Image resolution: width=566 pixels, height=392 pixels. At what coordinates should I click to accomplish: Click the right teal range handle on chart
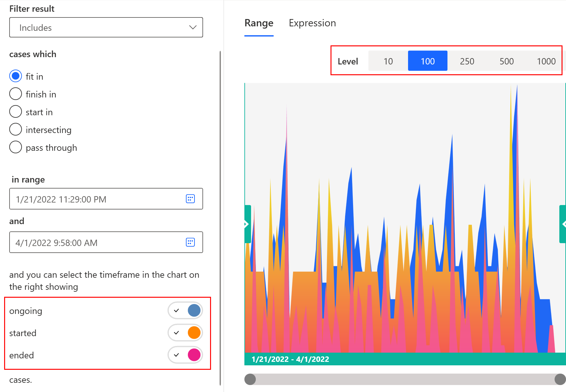(x=563, y=224)
